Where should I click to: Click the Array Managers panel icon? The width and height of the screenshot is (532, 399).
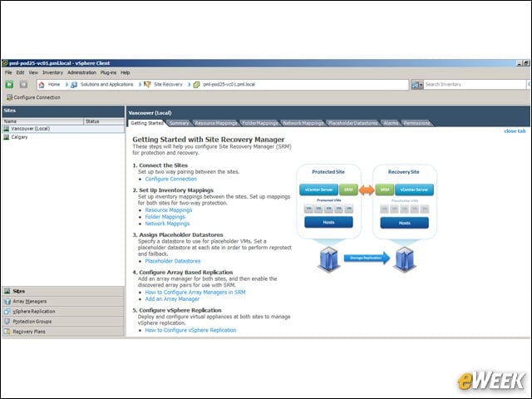click(7, 301)
